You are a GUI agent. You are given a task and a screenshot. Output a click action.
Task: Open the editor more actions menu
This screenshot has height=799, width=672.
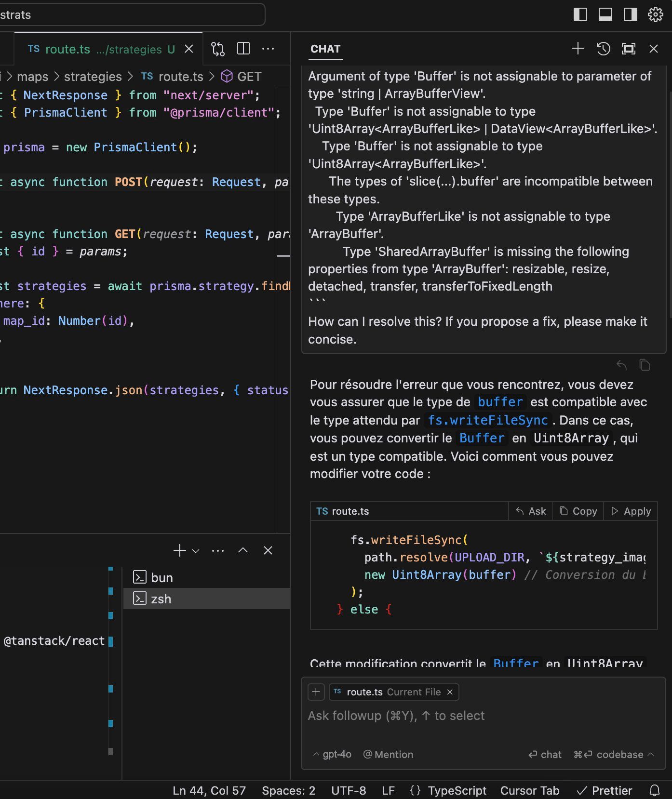(x=268, y=49)
